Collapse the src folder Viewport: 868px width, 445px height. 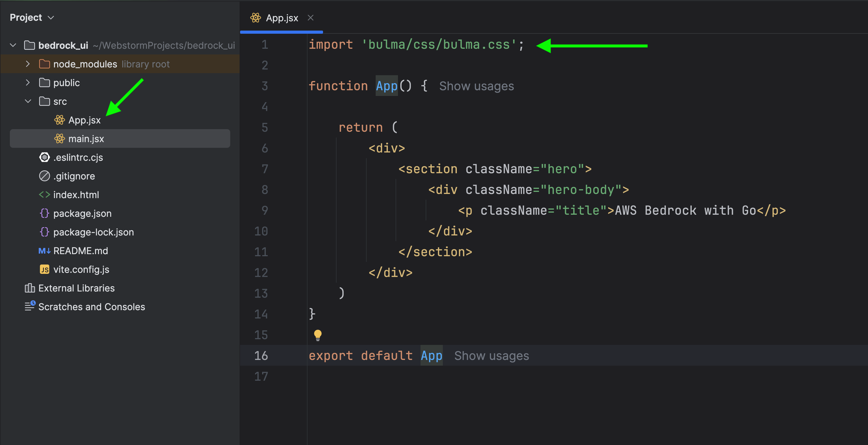click(x=28, y=101)
